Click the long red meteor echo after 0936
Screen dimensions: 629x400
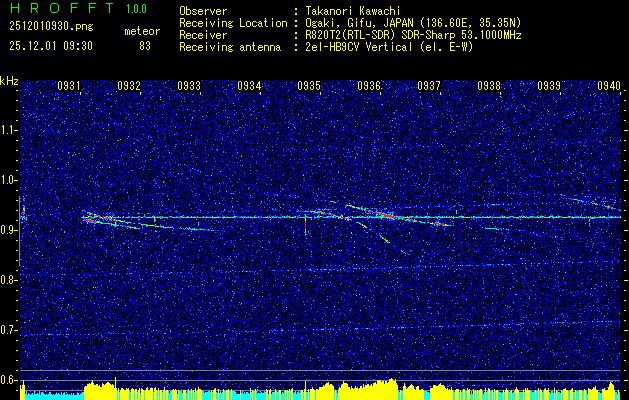pos(399,216)
